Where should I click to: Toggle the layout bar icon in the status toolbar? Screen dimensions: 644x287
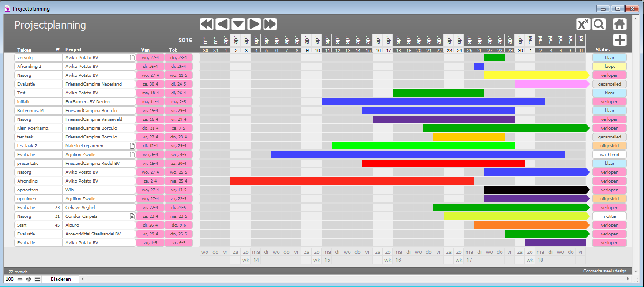pyautogui.click(x=37, y=279)
